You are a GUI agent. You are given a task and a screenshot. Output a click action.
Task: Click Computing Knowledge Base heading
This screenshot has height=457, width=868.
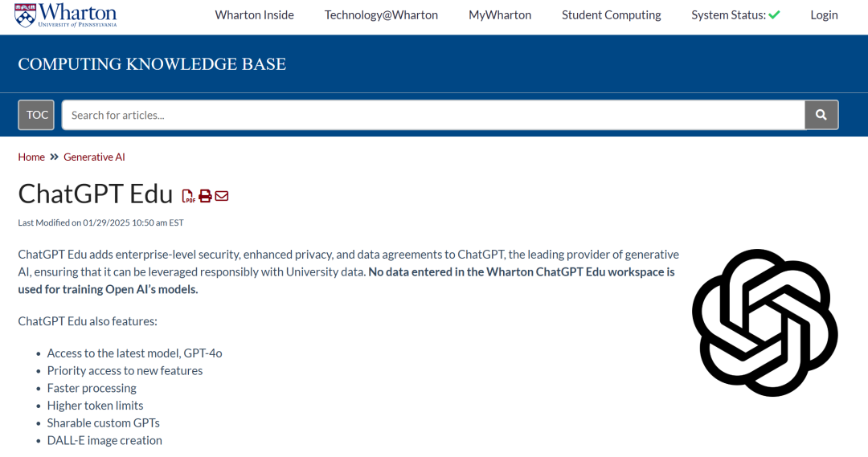pos(152,64)
